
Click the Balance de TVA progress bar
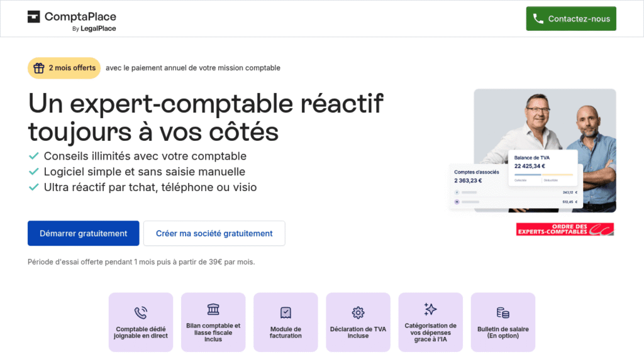[543, 175]
